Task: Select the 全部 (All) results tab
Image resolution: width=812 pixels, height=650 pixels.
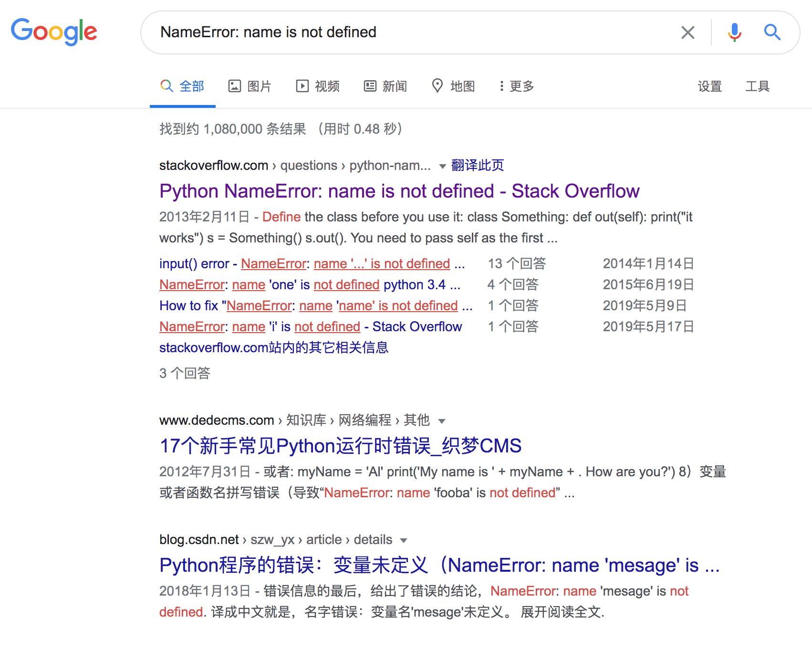Action: [183, 86]
